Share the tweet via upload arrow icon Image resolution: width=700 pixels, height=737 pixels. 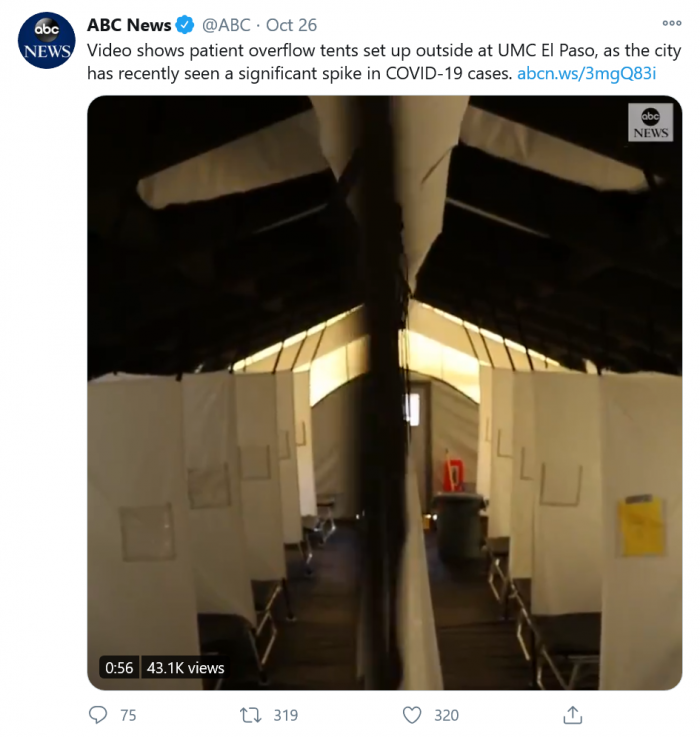click(572, 715)
